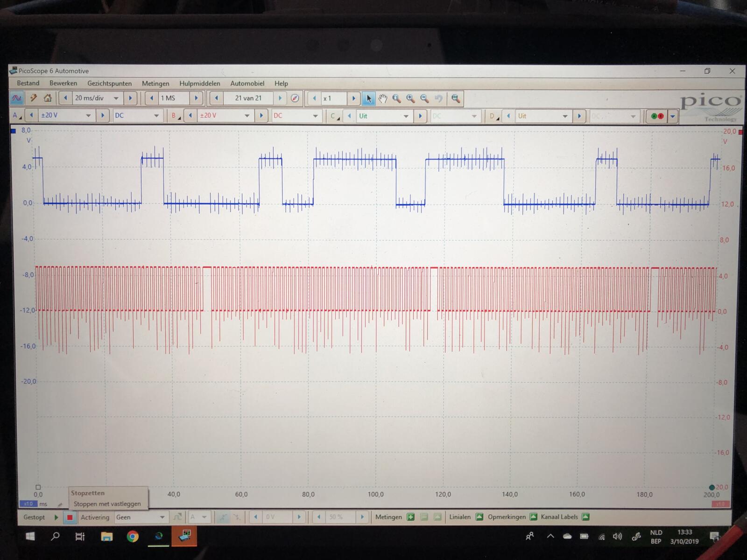Open channel C Uit range dropdown
The width and height of the screenshot is (747, 560).
(406, 116)
